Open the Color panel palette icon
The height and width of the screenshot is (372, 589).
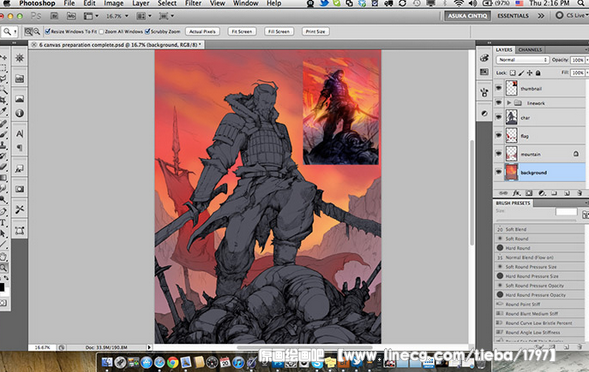tap(484, 58)
